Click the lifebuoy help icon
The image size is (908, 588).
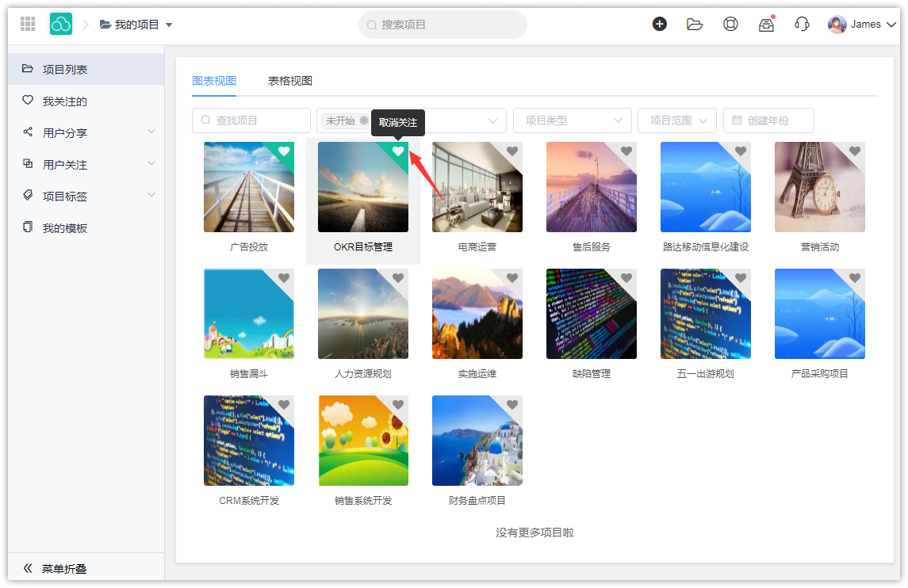731,24
